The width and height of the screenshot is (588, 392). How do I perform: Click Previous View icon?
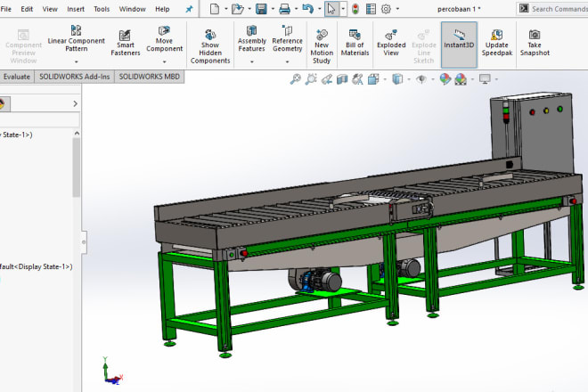pyautogui.click(x=327, y=79)
